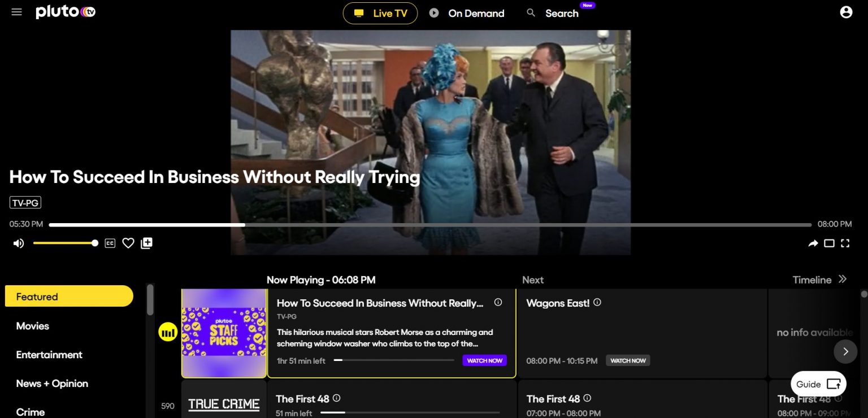The image size is (868, 418).
Task: Open the Guide button
Action: click(x=818, y=384)
